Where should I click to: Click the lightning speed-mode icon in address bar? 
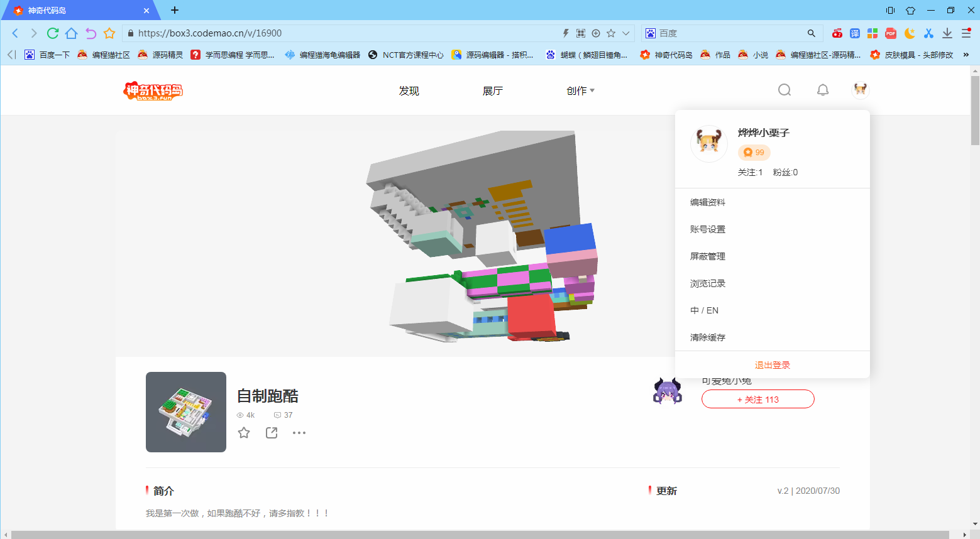coord(566,33)
